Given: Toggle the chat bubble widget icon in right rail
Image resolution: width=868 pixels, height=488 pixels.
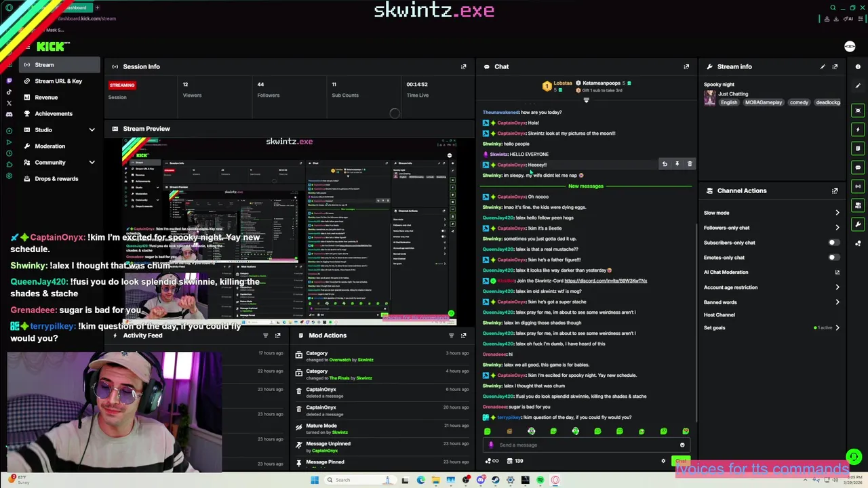Looking at the screenshot, I should (x=858, y=167).
